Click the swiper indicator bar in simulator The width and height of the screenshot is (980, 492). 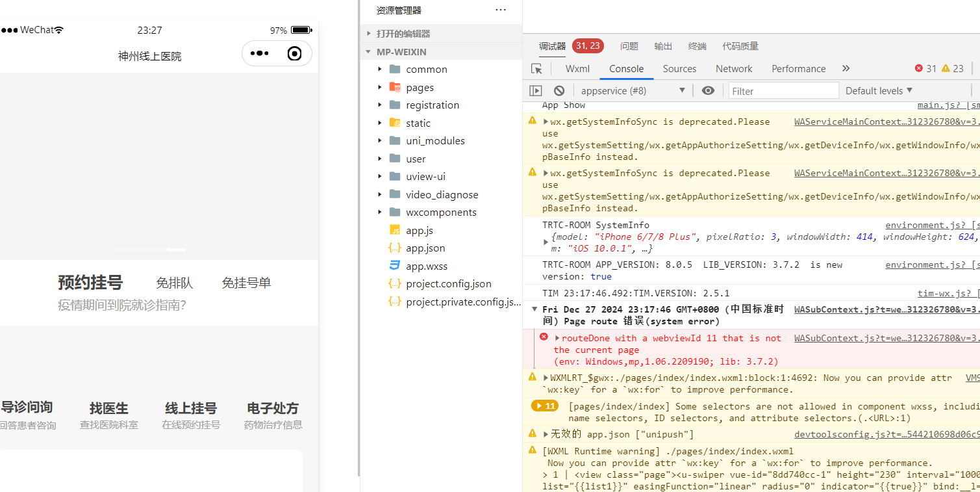(x=150, y=250)
